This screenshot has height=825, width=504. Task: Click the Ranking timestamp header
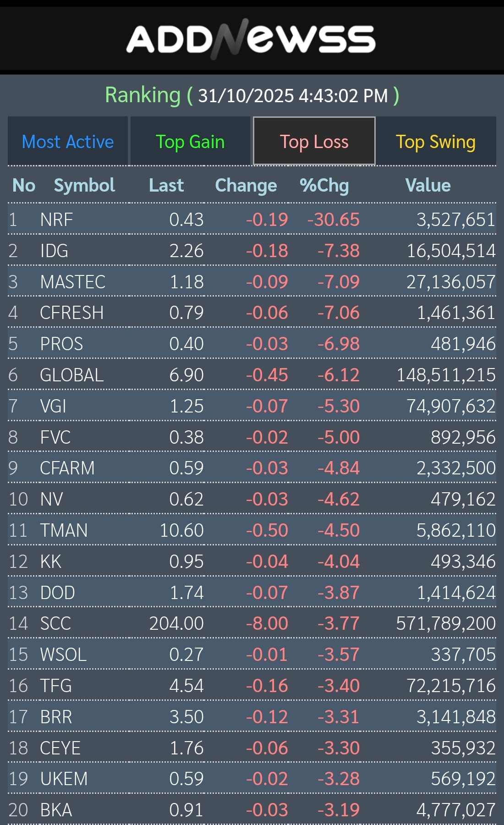pyautogui.click(x=252, y=95)
